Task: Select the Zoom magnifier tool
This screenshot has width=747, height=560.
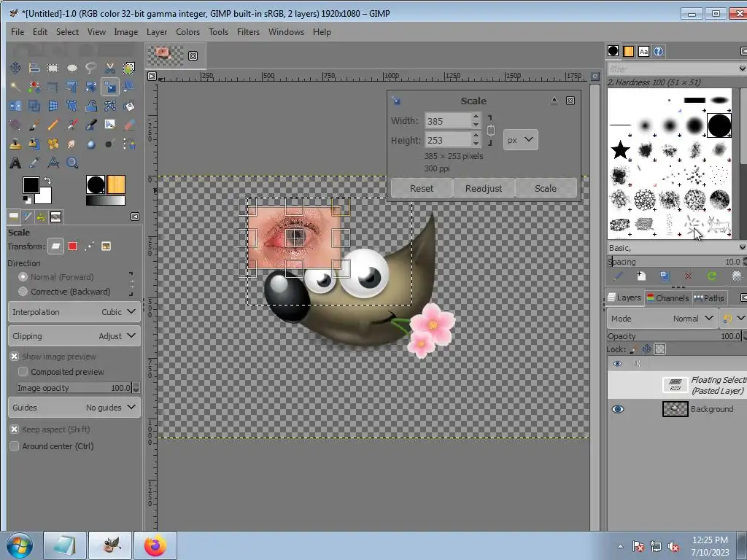Action: (72, 163)
